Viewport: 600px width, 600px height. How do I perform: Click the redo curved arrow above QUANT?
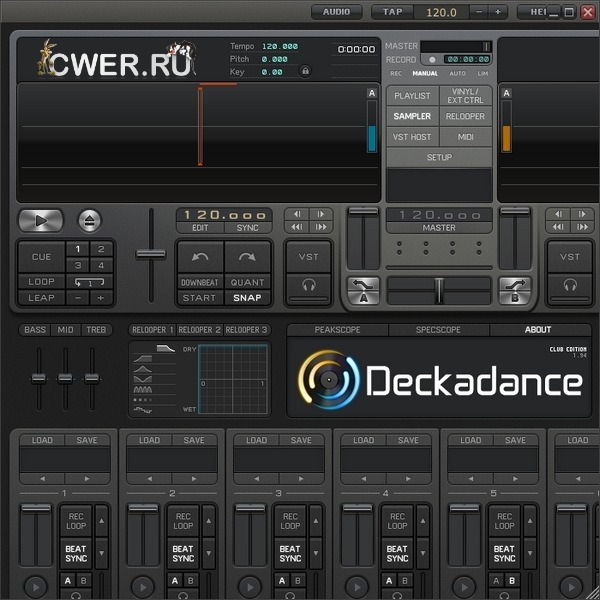[248, 257]
